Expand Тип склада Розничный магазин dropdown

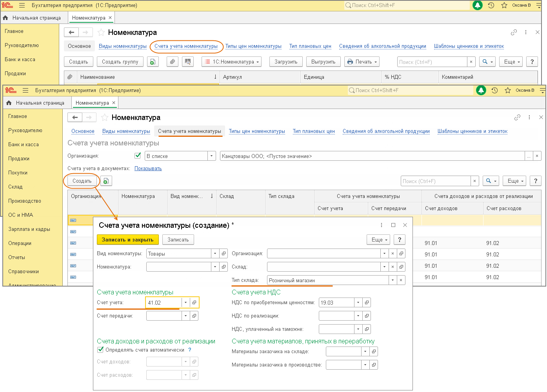tap(393, 280)
